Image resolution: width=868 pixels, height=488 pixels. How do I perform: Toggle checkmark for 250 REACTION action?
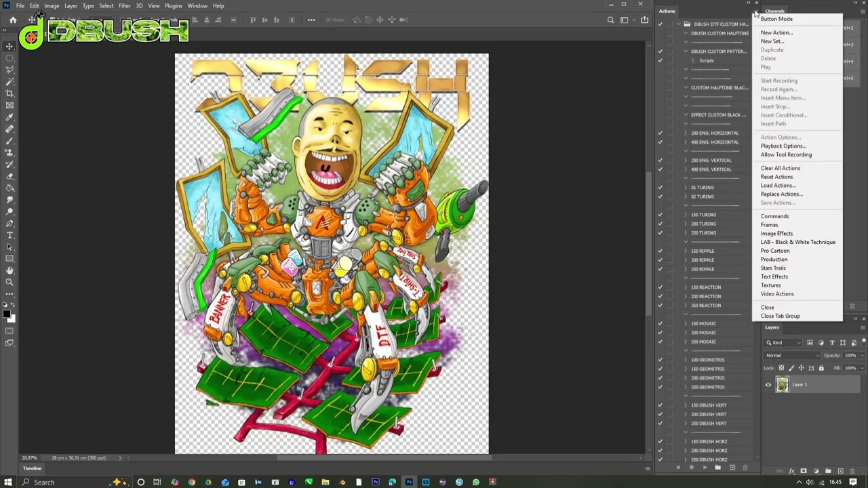tap(660, 305)
